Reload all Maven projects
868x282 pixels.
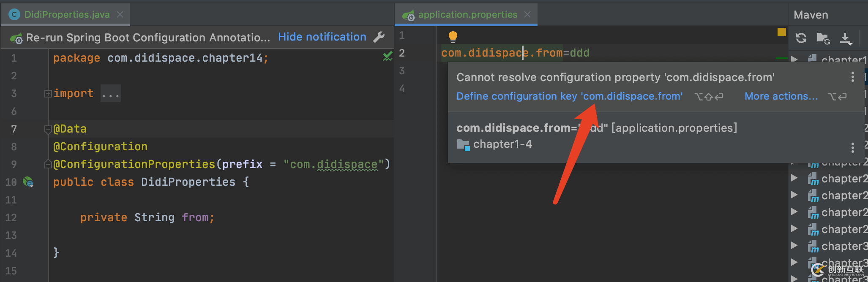coord(801,38)
